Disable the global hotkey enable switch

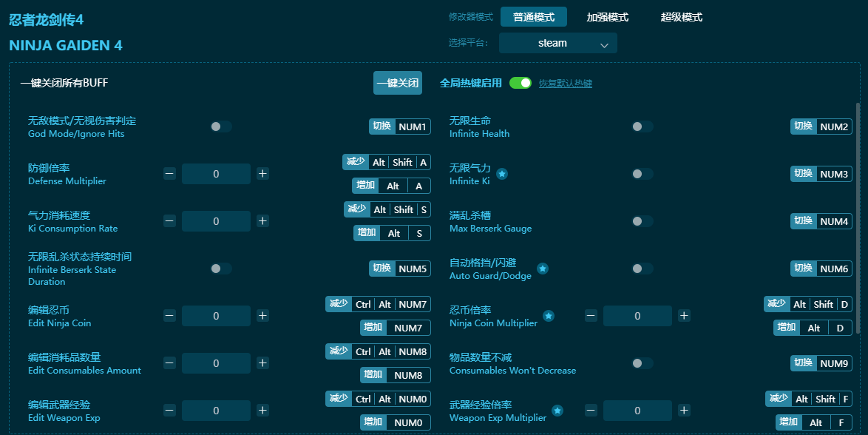(x=521, y=83)
